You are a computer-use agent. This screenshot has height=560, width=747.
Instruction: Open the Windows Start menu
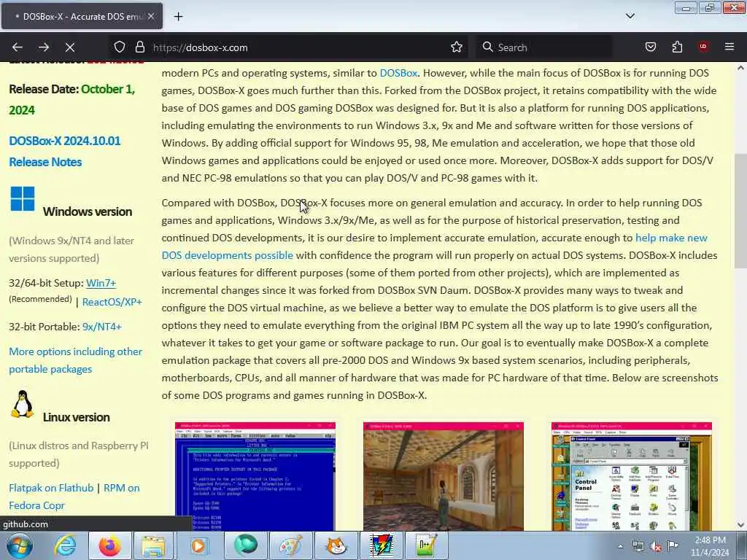[x=20, y=545]
